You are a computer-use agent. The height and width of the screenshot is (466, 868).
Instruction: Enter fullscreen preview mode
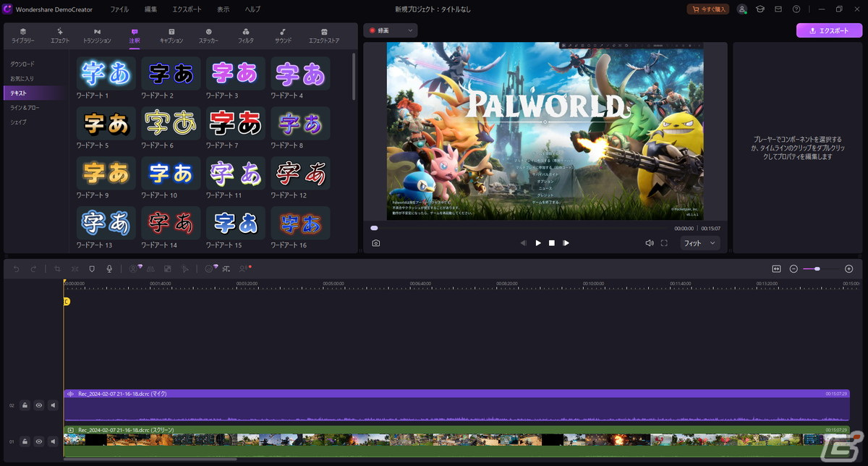tap(664, 243)
